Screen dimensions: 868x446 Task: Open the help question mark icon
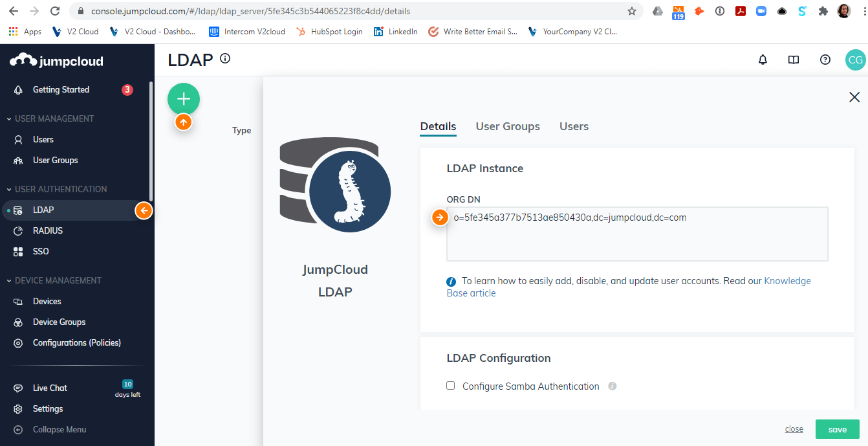825,60
